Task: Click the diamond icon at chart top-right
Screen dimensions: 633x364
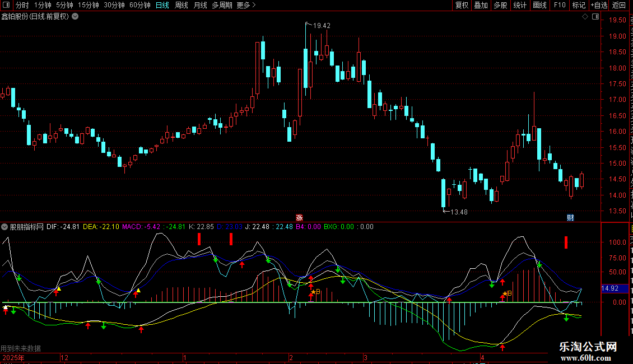Action: click(x=585, y=17)
